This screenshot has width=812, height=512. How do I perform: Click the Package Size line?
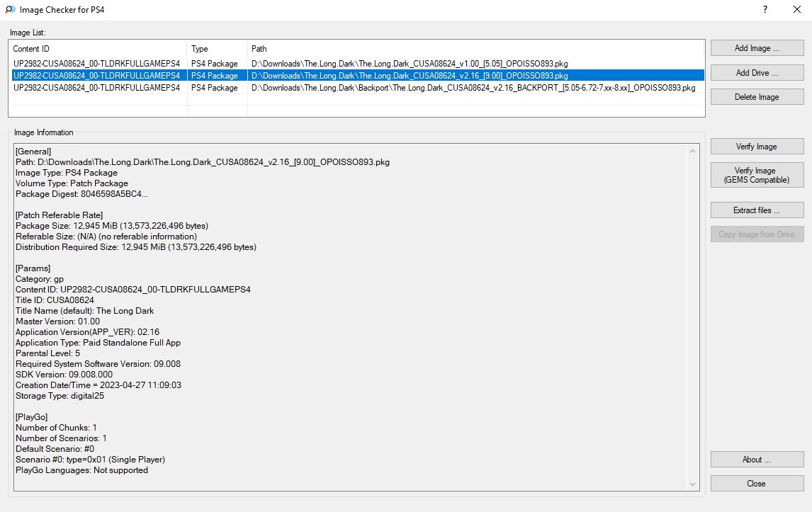tap(112, 226)
